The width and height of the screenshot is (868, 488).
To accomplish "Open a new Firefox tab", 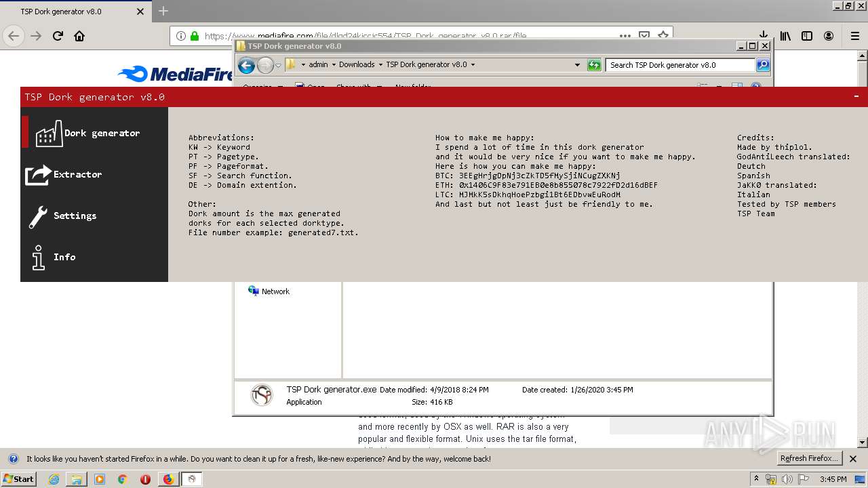I will point(163,11).
